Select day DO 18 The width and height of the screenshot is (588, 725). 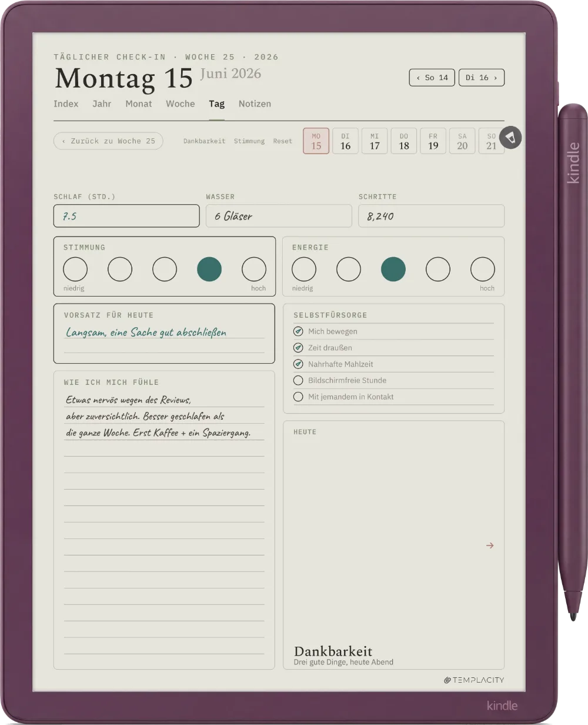pyautogui.click(x=404, y=141)
